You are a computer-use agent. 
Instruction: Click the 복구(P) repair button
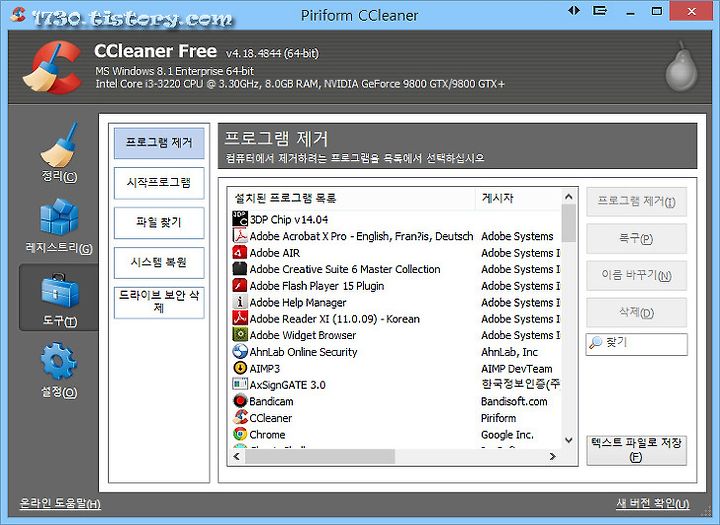pos(636,239)
